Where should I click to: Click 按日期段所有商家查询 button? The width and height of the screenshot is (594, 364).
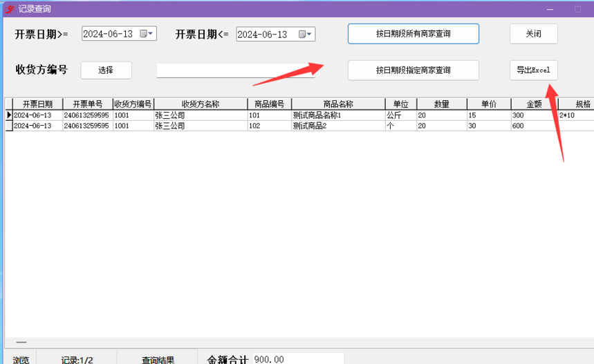414,34
